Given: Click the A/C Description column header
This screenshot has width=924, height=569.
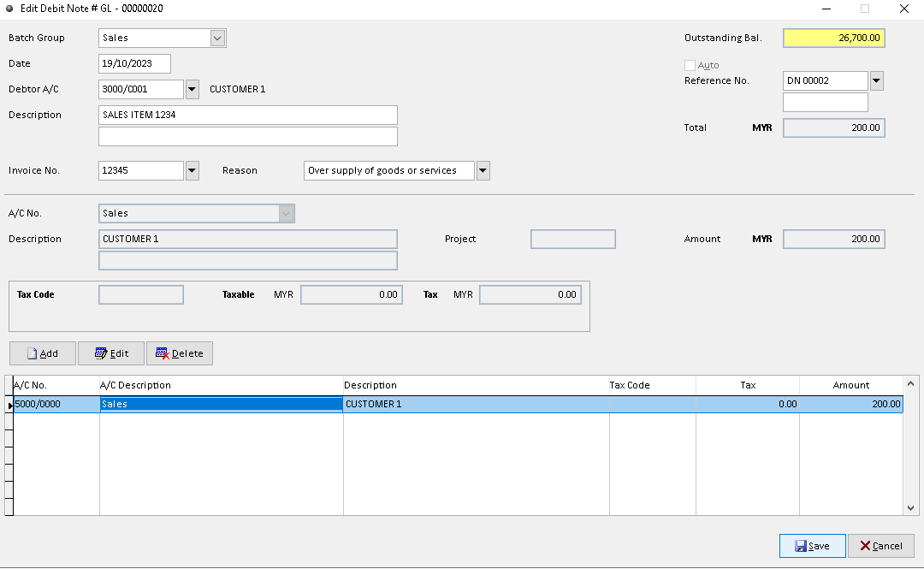Looking at the screenshot, I should tap(222, 386).
